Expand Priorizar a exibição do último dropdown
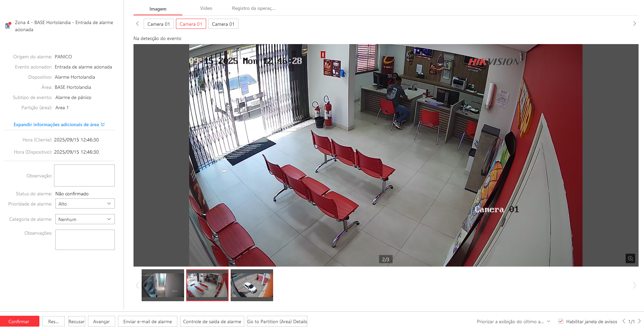644x330 pixels. point(548,321)
